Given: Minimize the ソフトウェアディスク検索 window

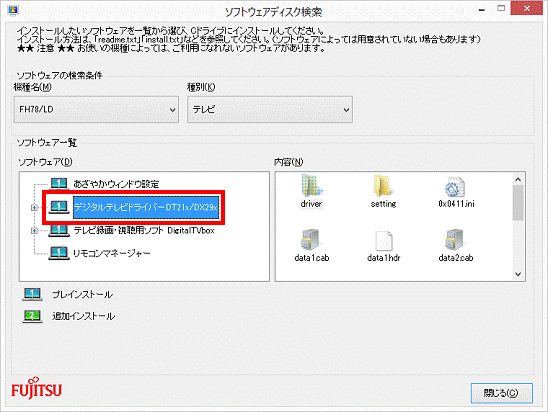Looking at the screenshot, I should coord(482,10).
